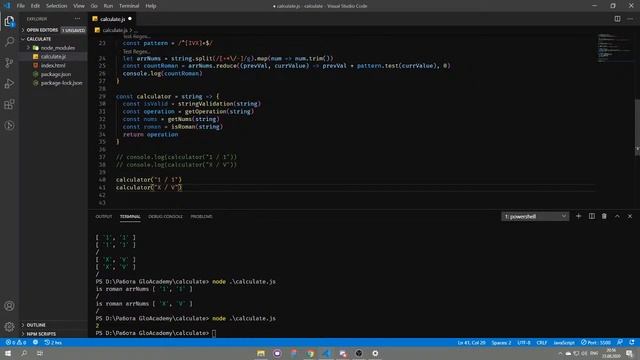Split the terminal pane
Screen dimensions: 640x360
pyautogui.click(x=591, y=216)
